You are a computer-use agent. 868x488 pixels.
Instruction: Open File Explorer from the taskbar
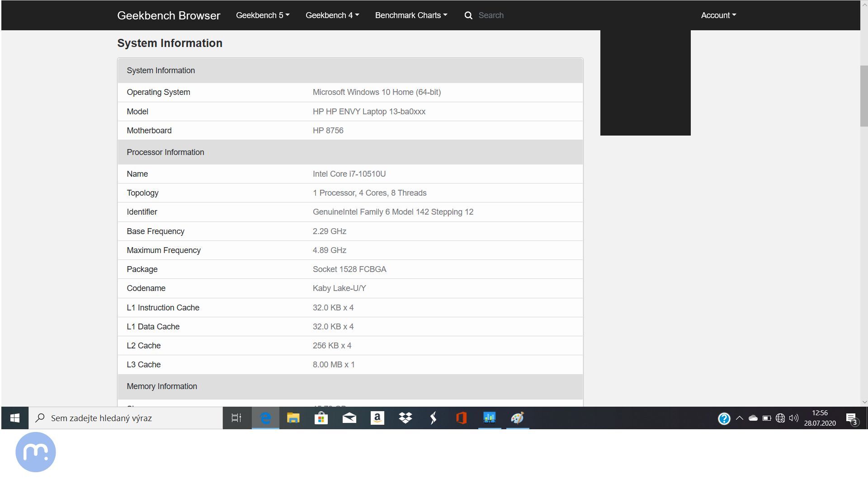pos(293,418)
